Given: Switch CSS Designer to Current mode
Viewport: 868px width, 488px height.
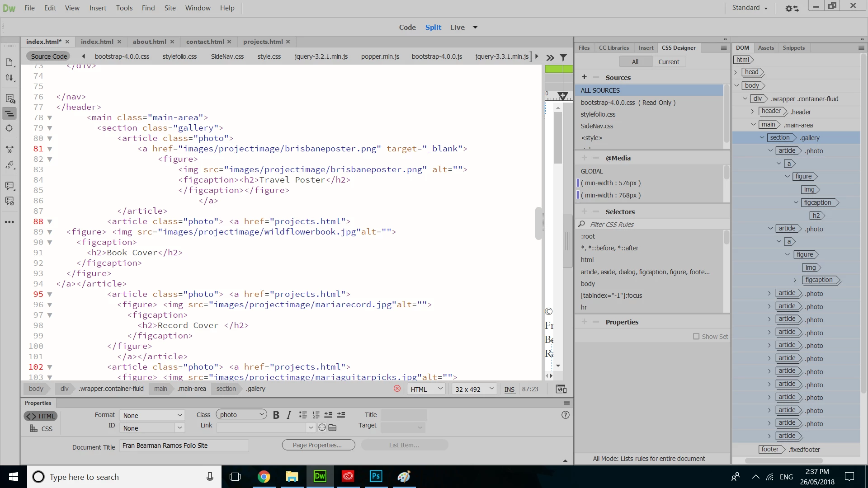Looking at the screenshot, I should (x=669, y=62).
